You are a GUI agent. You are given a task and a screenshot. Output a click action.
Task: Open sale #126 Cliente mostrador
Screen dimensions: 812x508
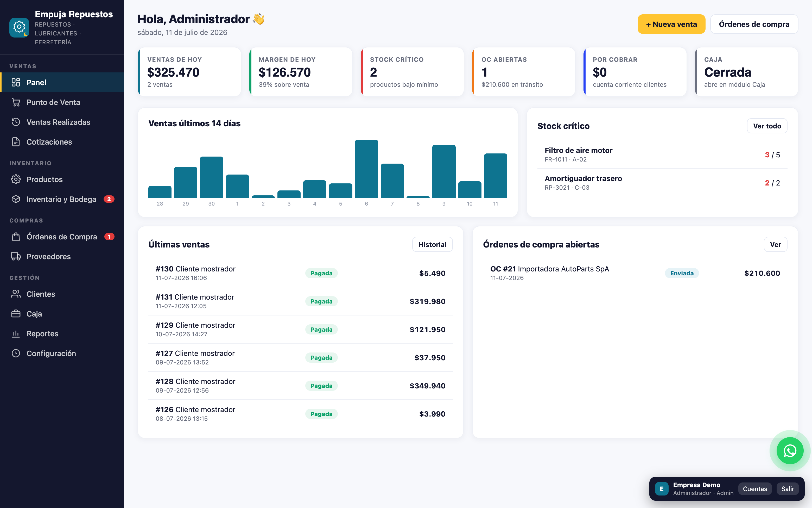point(301,414)
